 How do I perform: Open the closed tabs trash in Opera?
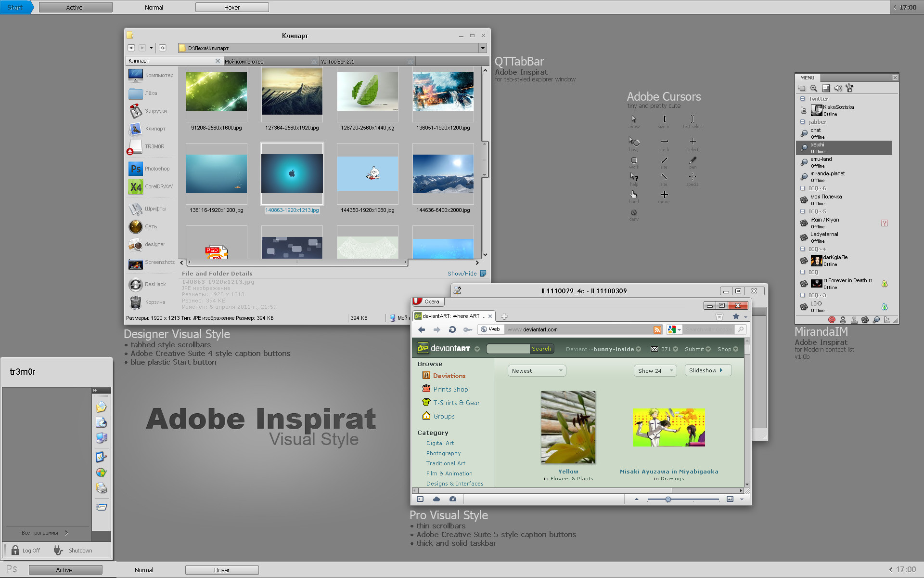click(x=719, y=316)
